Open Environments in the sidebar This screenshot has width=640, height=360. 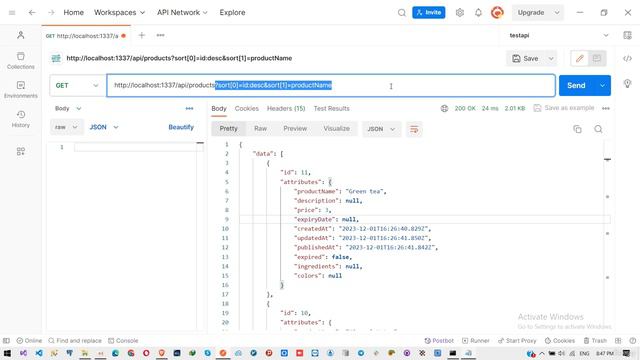point(21,90)
